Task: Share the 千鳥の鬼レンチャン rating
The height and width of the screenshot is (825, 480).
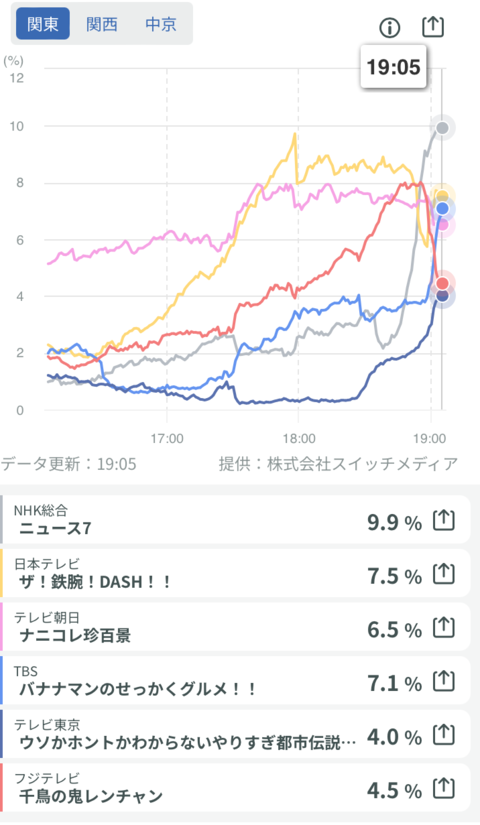Action: pyautogui.click(x=443, y=789)
